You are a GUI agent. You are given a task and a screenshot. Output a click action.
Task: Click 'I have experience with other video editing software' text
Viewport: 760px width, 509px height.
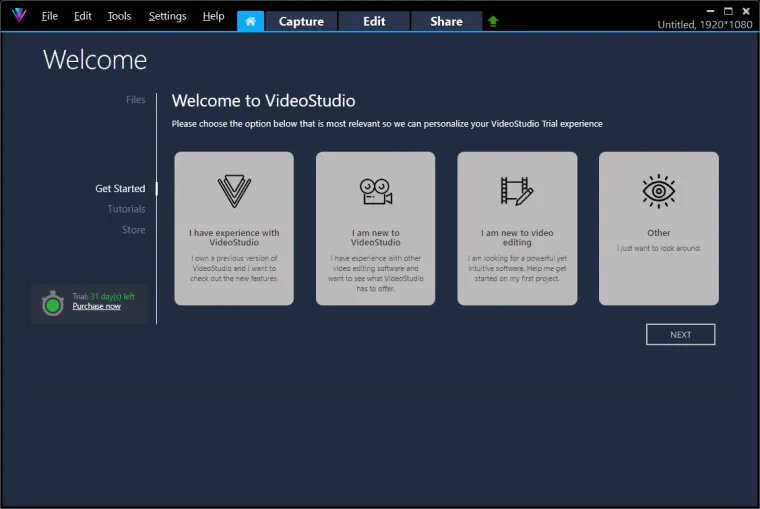click(376, 273)
